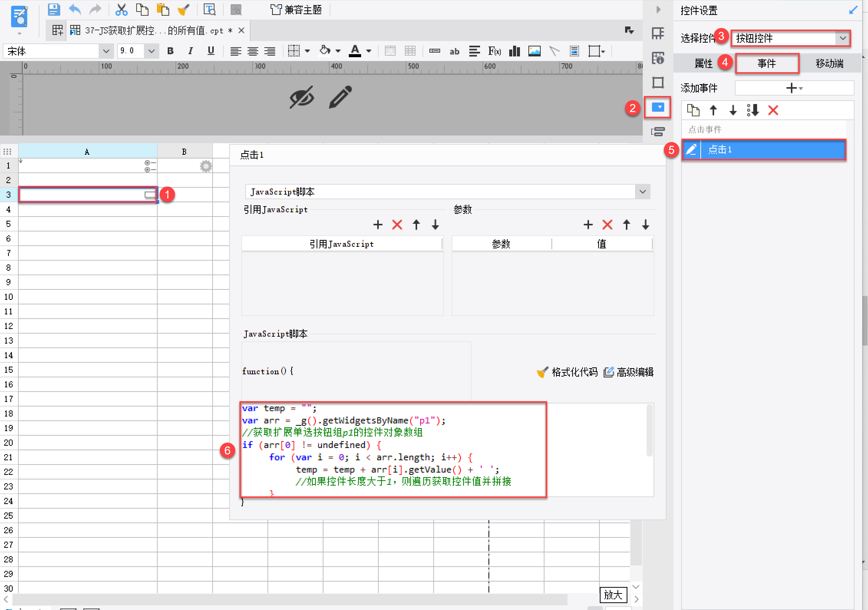868x610 pixels.
Task: Switch to the 属性 tab
Action: pyautogui.click(x=703, y=63)
